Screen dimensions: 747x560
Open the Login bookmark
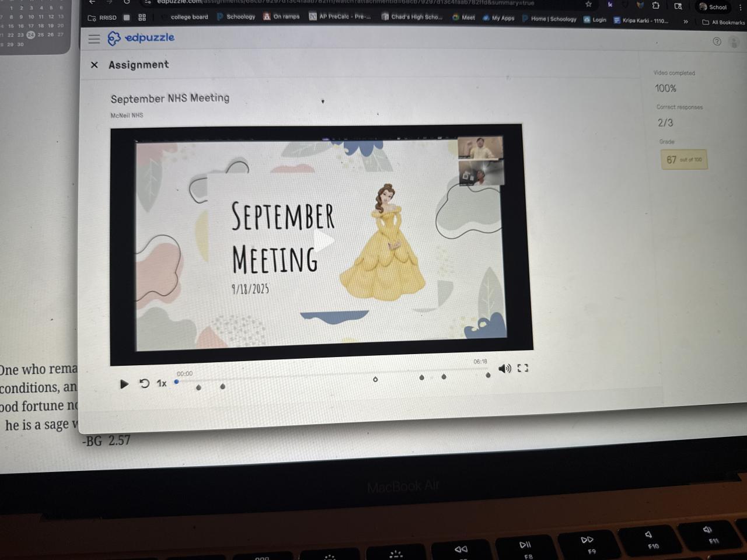(595, 20)
